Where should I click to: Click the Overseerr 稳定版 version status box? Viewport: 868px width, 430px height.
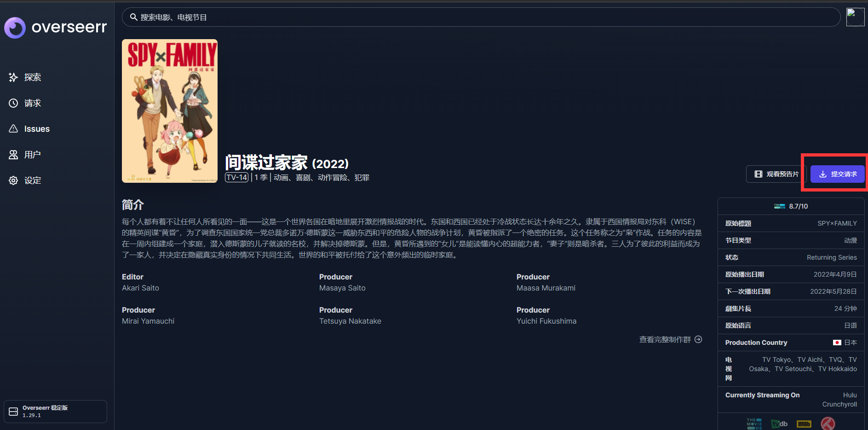click(55, 411)
